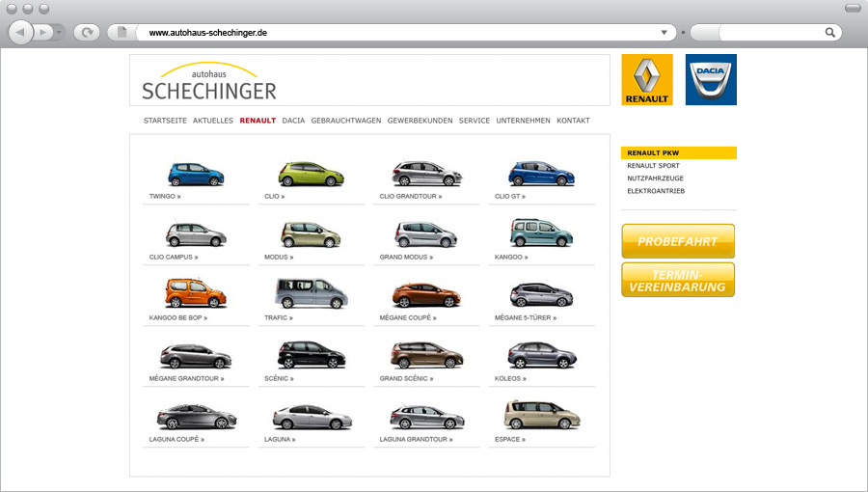Image resolution: width=868 pixels, height=492 pixels.
Task: Open the TRAFIC » link
Action: pyautogui.click(x=279, y=318)
